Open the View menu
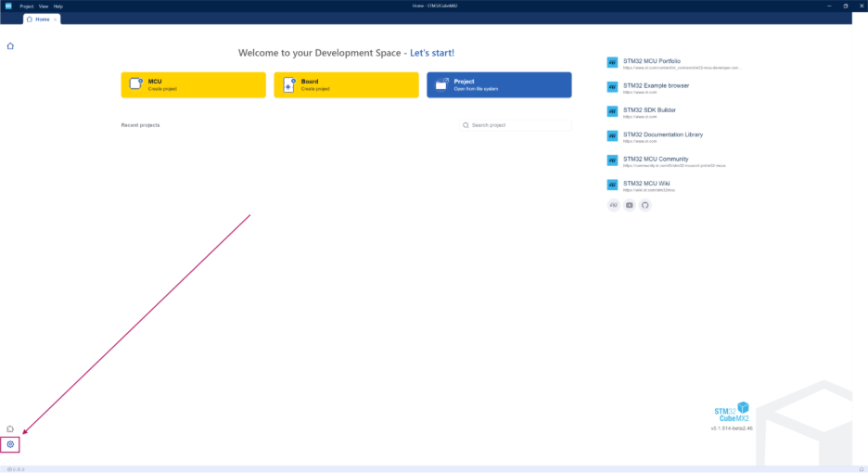Image resolution: width=868 pixels, height=473 pixels. pos(44,6)
